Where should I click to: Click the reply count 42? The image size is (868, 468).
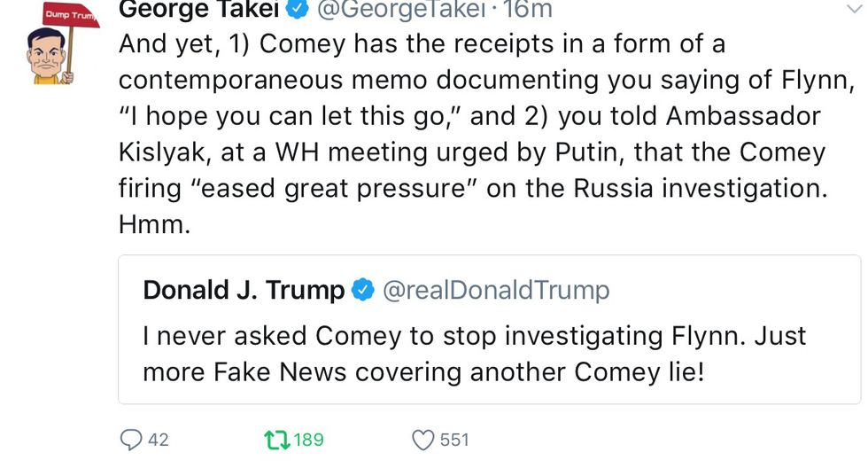point(158,439)
